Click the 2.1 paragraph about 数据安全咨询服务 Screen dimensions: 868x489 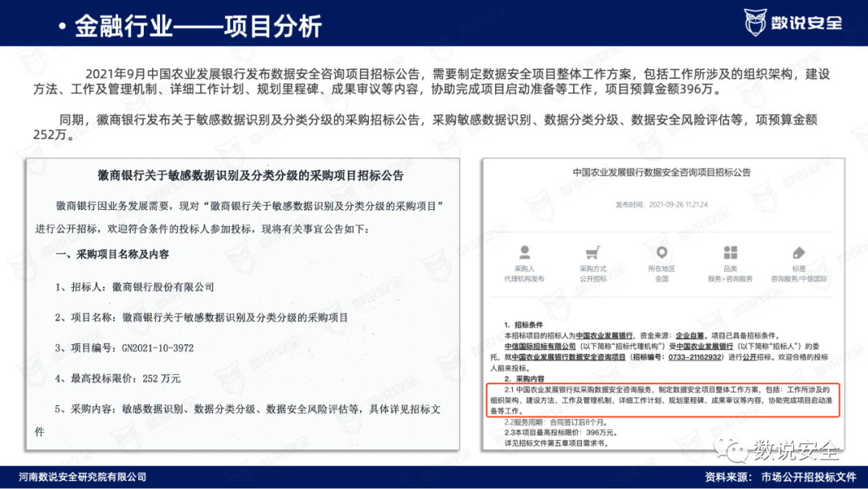coord(662,400)
